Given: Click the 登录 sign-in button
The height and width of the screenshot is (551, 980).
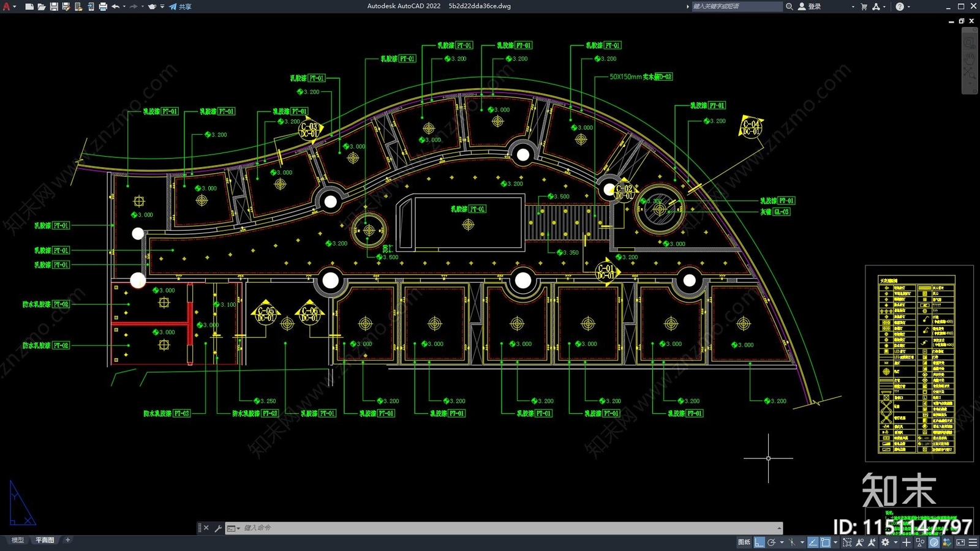Looking at the screenshot, I should pyautogui.click(x=810, y=7).
